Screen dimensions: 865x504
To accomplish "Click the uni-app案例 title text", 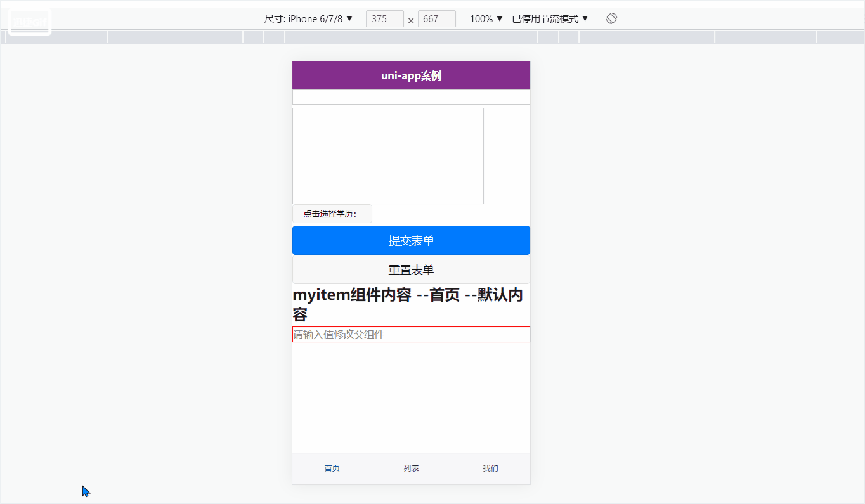I will click(411, 76).
